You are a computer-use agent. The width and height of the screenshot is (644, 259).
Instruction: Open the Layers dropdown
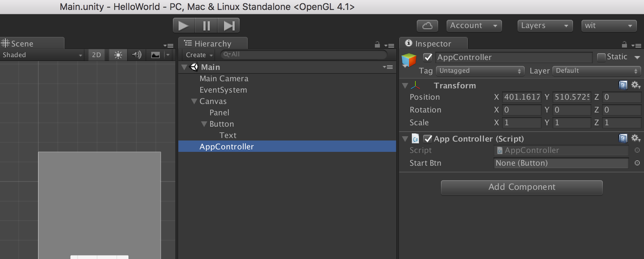(545, 26)
